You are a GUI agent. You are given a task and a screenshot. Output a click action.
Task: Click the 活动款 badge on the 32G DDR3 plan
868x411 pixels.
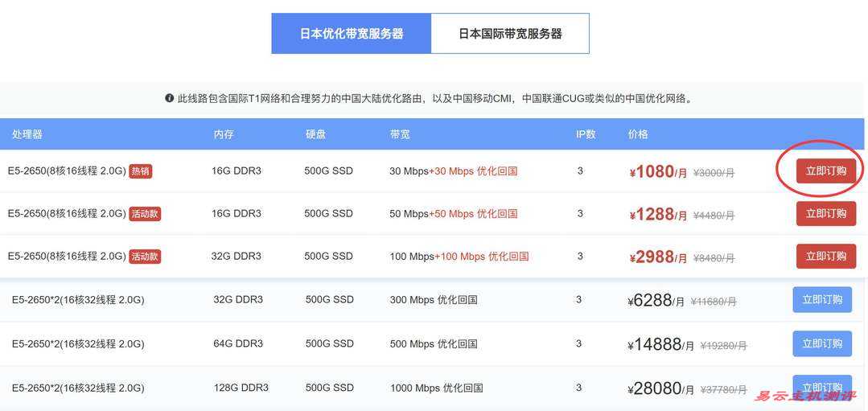[146, 257]
